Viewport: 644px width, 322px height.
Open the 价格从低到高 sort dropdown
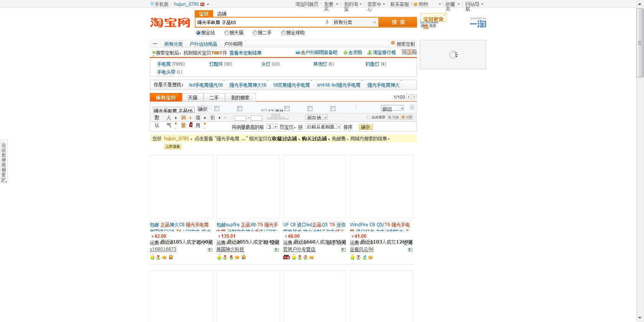coord(323,127)
